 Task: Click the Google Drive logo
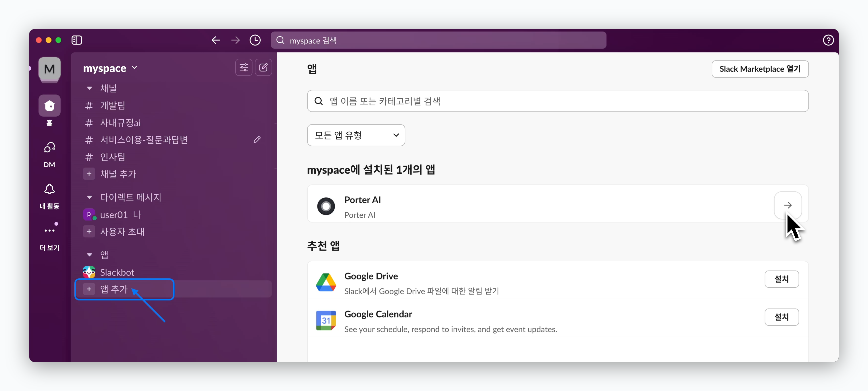pos(326,282)
